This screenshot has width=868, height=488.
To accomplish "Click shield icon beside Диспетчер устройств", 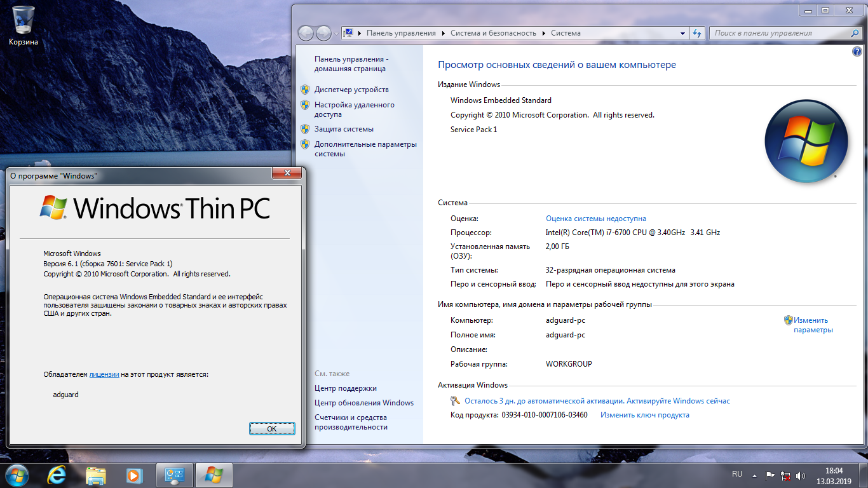I will point(305,90).
